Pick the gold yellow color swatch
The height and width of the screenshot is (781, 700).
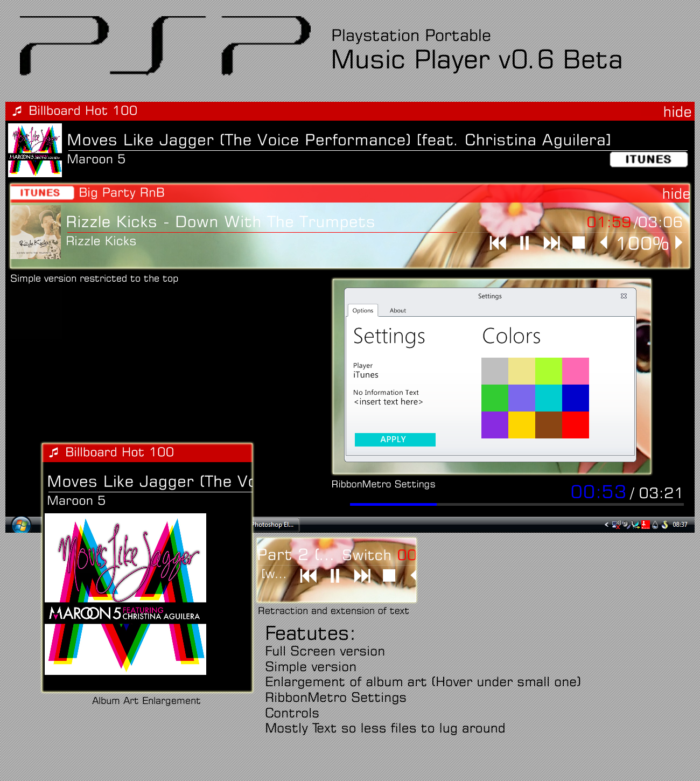[x=522, y=425]
